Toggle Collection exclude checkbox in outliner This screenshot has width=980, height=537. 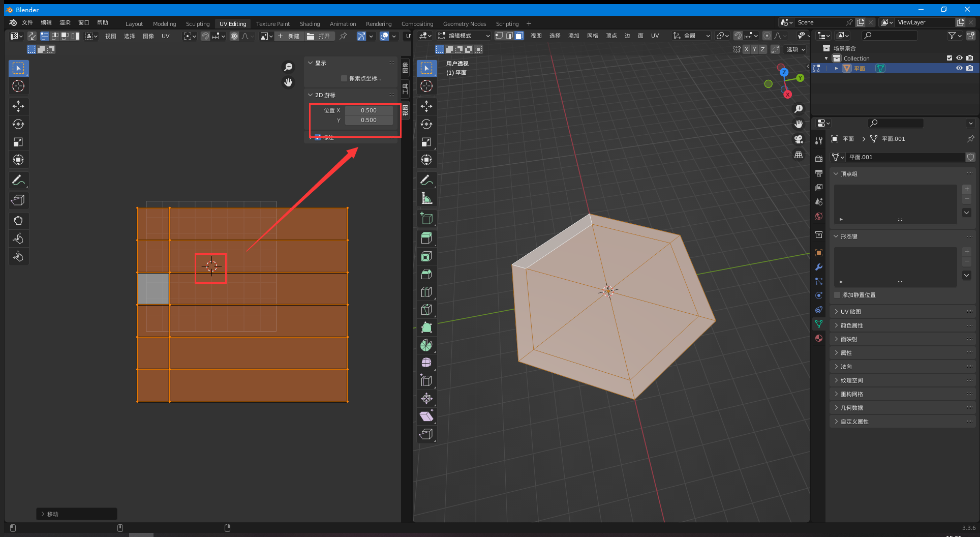[949, 58]
